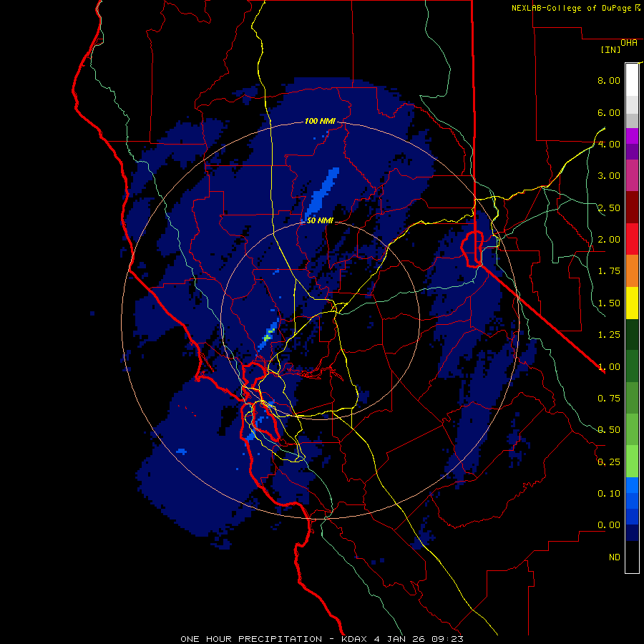Click the 50 NMI range ring label
644x644 pixels.
(x=320, y=220)
